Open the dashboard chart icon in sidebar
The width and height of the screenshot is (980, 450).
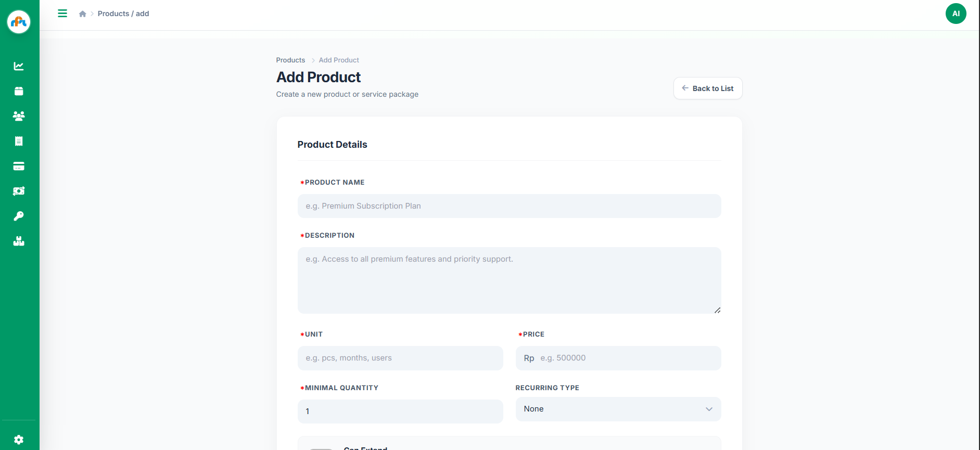[19, 66]
